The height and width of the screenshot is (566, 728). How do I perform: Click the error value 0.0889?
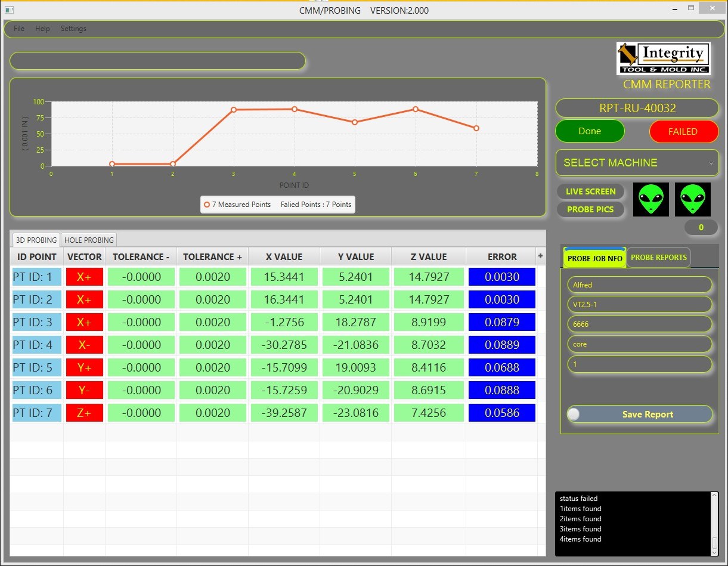point(502,345)
